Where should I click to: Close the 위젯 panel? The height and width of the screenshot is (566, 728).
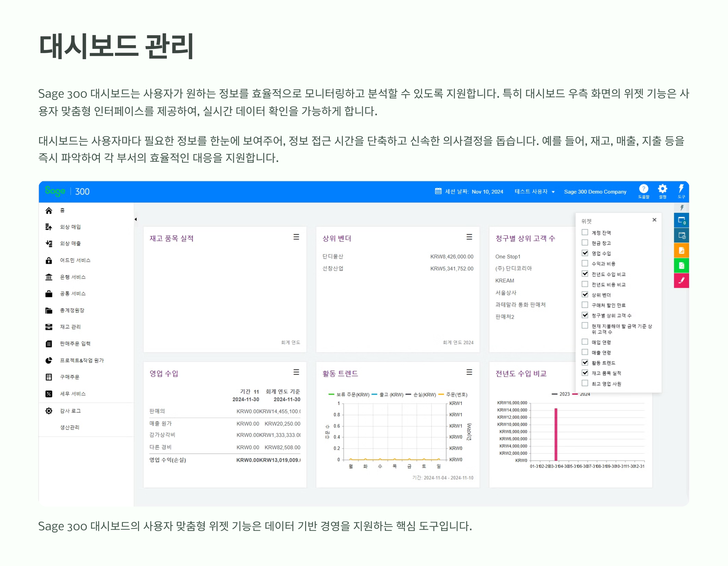point(654,220)
